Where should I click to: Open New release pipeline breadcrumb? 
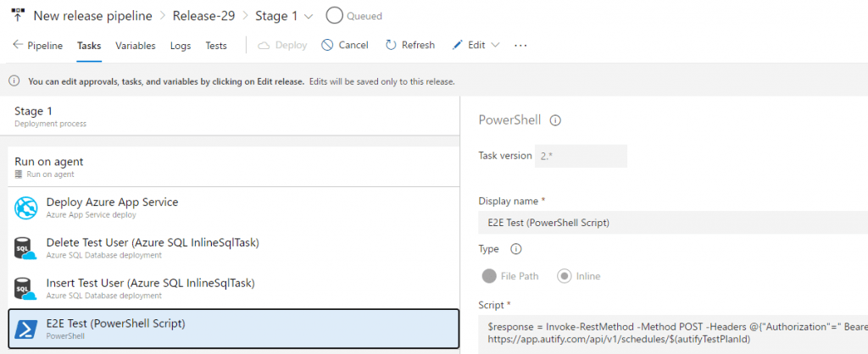(x=92, y=16)
